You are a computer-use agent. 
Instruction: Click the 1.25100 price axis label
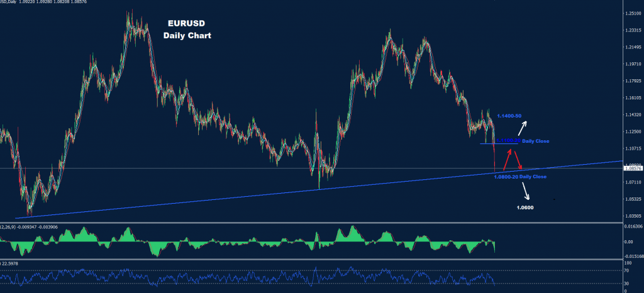(x=633, y=14)
